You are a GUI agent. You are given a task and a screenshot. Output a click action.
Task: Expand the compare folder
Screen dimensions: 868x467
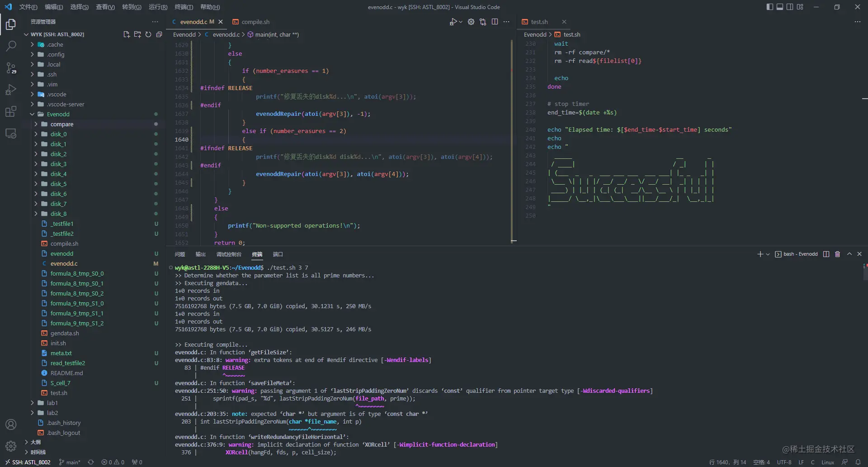point(62,124)
